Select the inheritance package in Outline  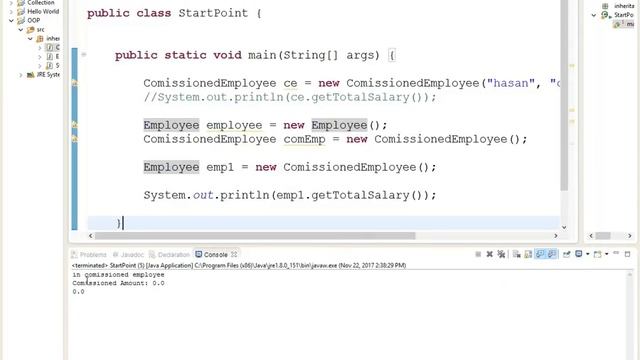(x=619, y=6)
